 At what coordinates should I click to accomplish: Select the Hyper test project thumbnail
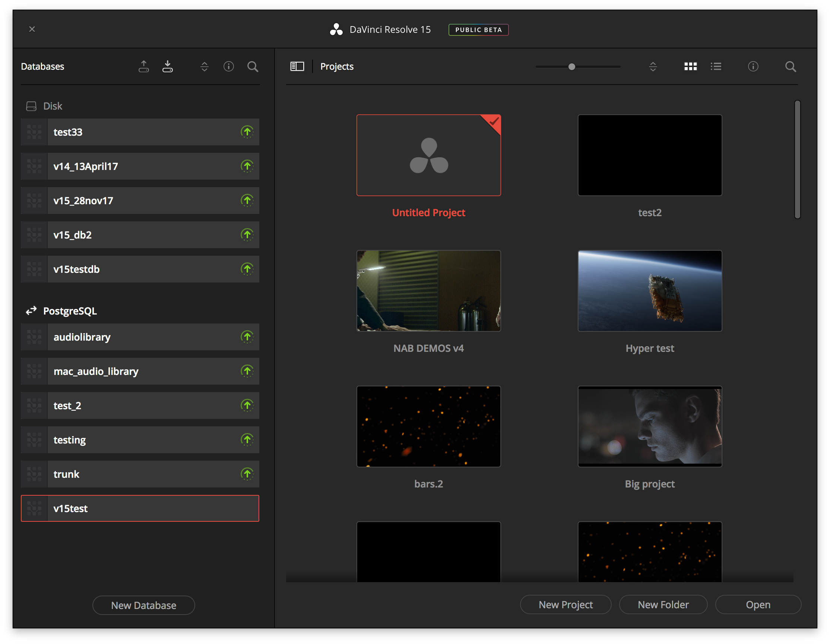pyautogui.click(x=650, y=290)
